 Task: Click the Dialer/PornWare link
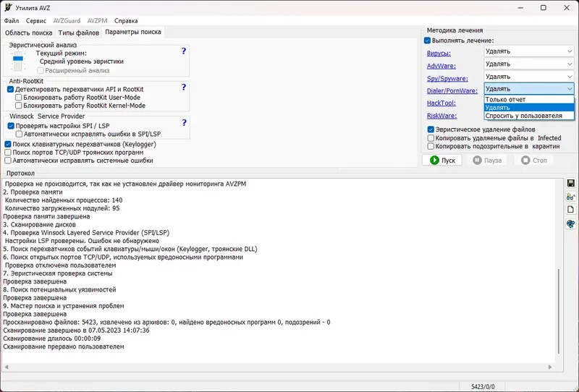coord(452,90)
